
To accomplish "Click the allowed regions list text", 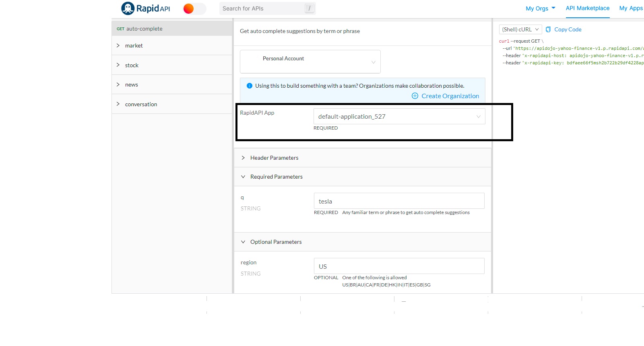I will pyautogui.click(x=386, y=285).
